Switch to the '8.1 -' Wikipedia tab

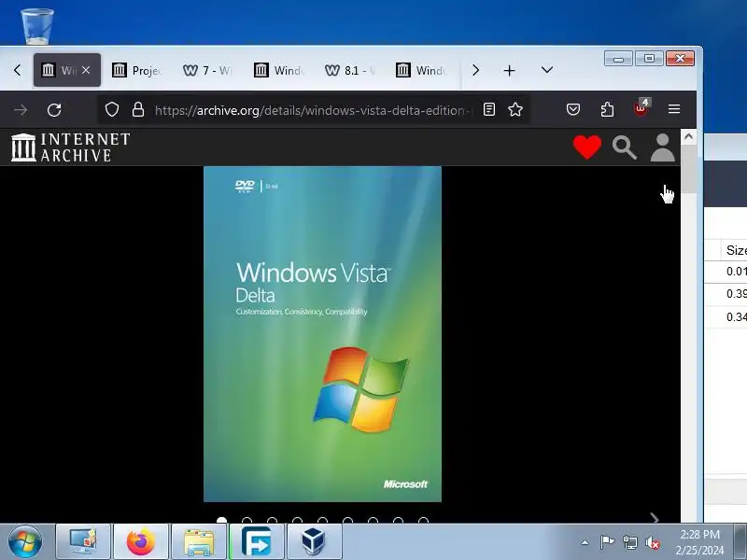(350, 71)
